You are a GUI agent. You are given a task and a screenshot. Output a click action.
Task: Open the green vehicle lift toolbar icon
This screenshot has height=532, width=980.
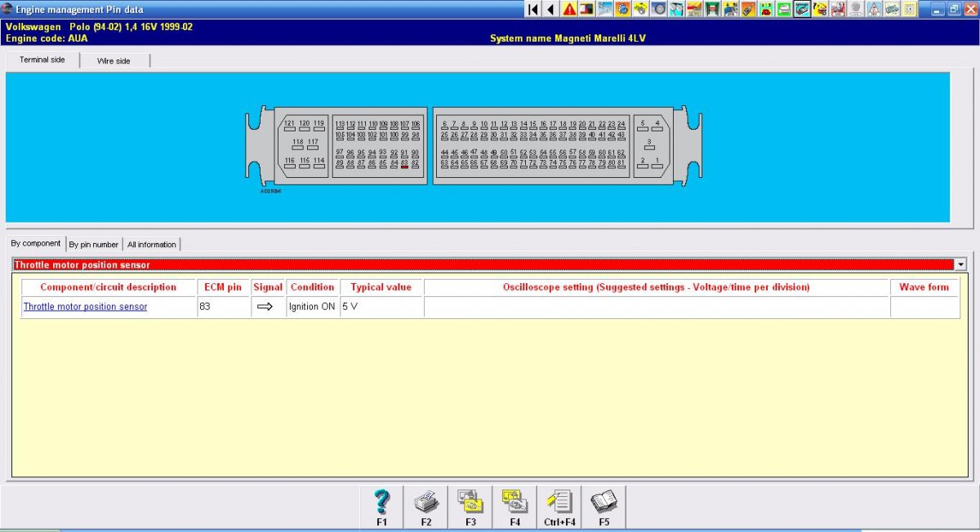click(711, 9)
